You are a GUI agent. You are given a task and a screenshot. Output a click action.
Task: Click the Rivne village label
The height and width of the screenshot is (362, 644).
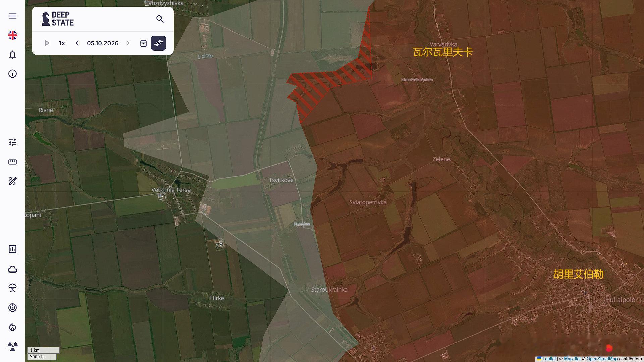(46, 110)
